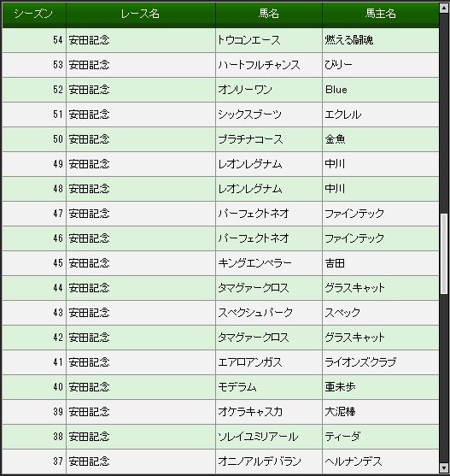Click the 馬主名 column header
Image resolution: width=450 pixels, height=476 pixels.
coord(381,14)
